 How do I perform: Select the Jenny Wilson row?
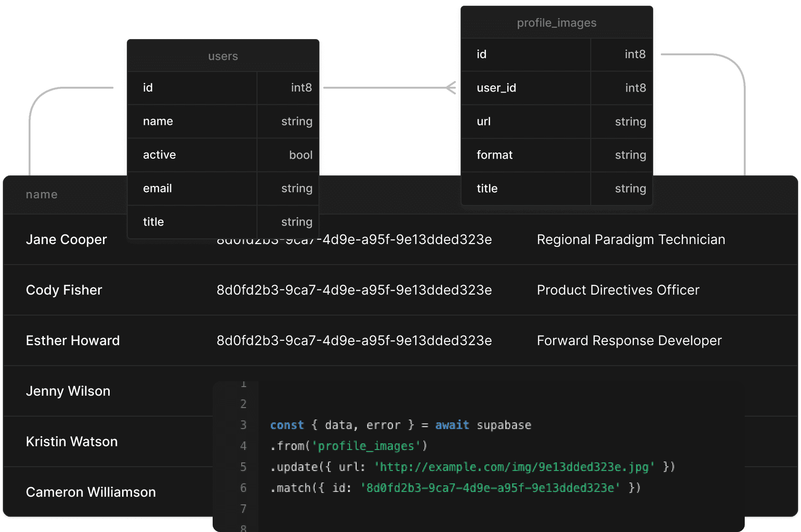point(67,391)
